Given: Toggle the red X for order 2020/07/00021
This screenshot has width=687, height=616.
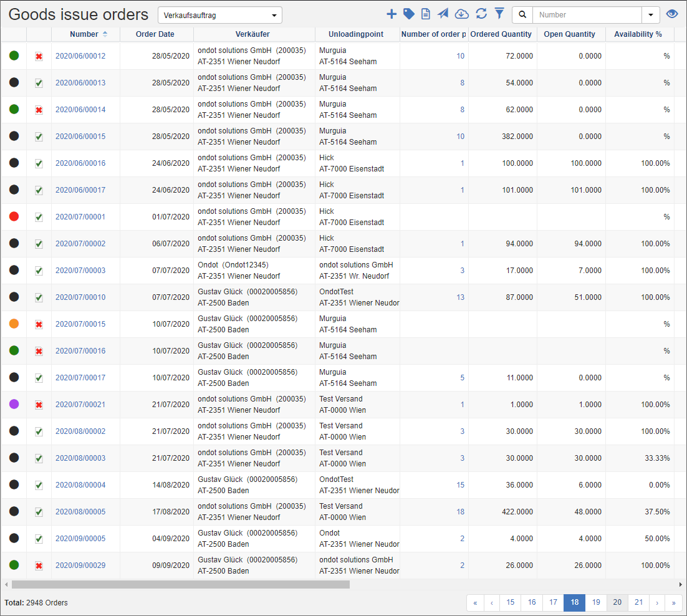Looking at the screenshot, I should click(x=39, y=405).
